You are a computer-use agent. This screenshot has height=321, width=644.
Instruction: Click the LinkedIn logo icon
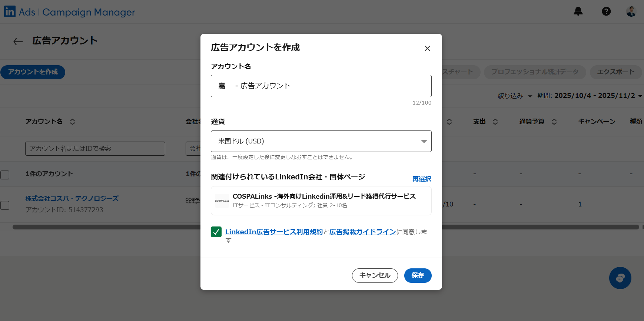tap(10, 11)
